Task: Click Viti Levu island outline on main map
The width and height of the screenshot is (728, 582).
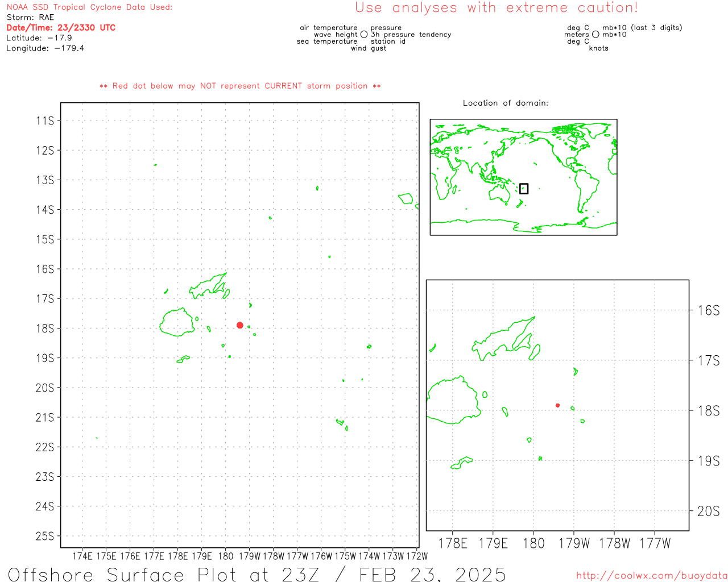Action: pyautogui.click(x=177, y=322)
